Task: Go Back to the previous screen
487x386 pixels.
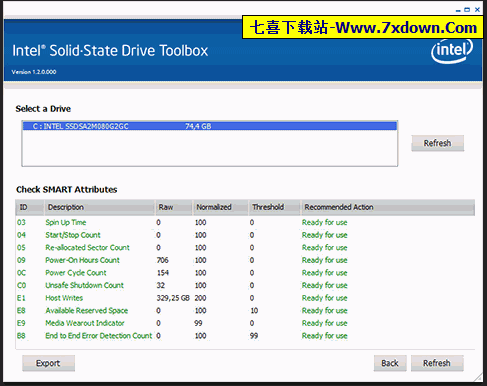Action: [x=390, y=363]
